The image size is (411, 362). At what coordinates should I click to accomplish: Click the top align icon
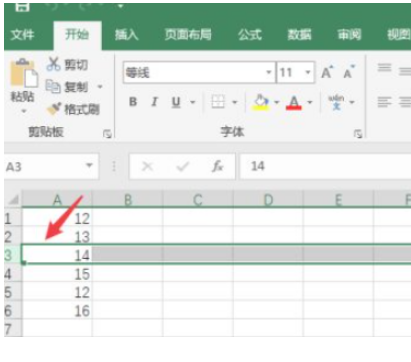(x=384, y=68)
